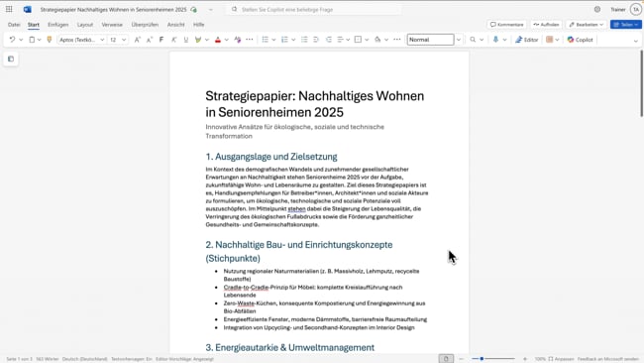
Task: Expand the ribbon display options chevron
Action: [636, 41]
